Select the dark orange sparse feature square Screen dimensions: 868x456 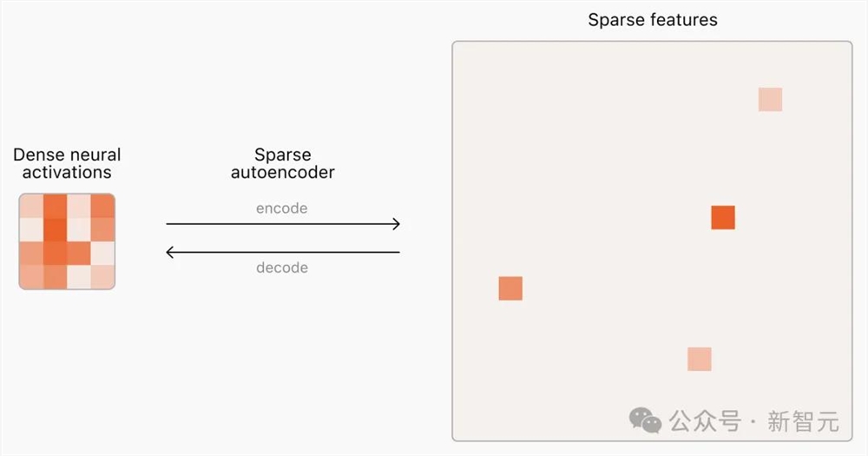(723, 217)
